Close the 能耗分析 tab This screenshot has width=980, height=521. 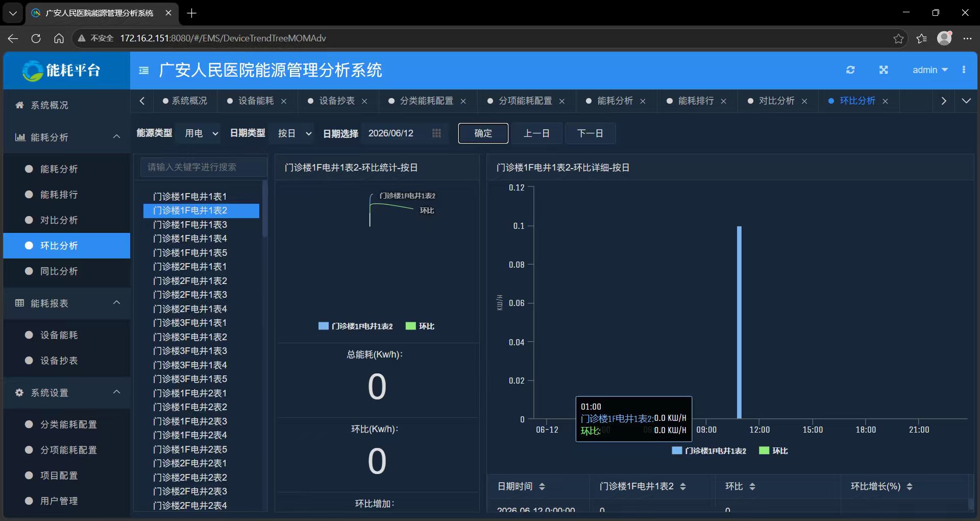643,102
